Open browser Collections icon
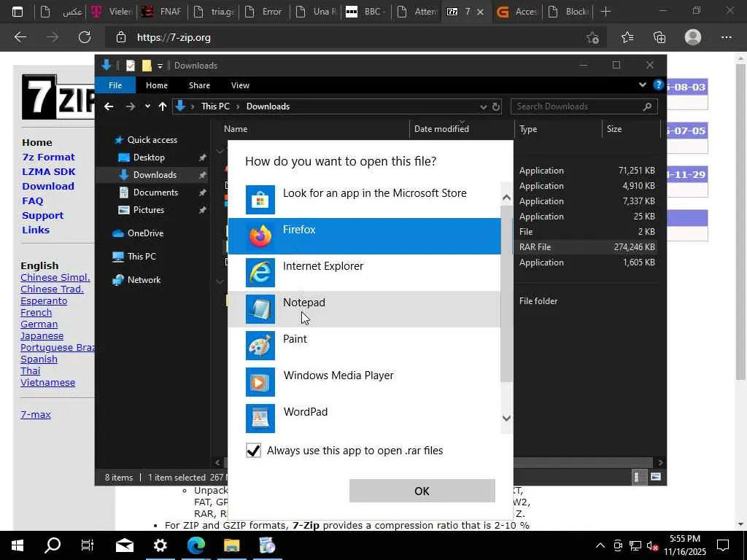747x560 pixels. (659, 37)
